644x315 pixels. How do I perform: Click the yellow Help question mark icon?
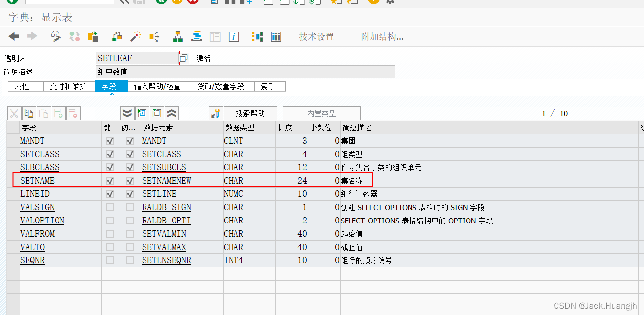pyautogui.click(x=373, y=2)
